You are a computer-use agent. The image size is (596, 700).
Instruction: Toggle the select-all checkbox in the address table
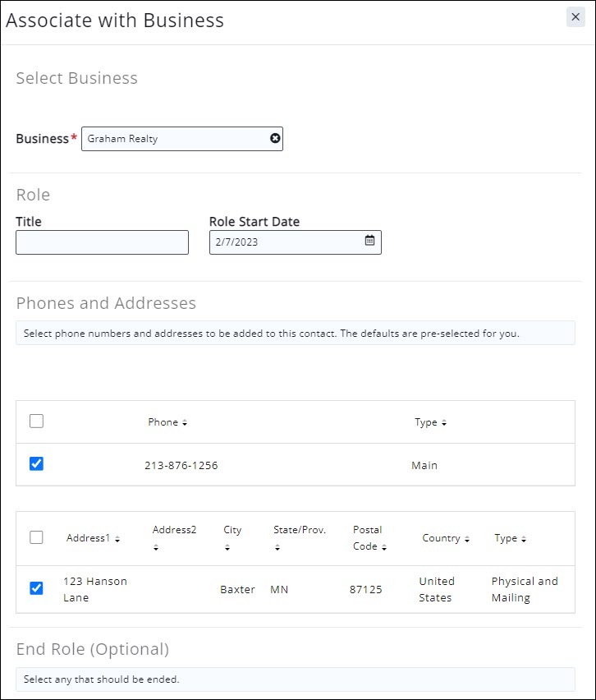[x=36, y=537]
